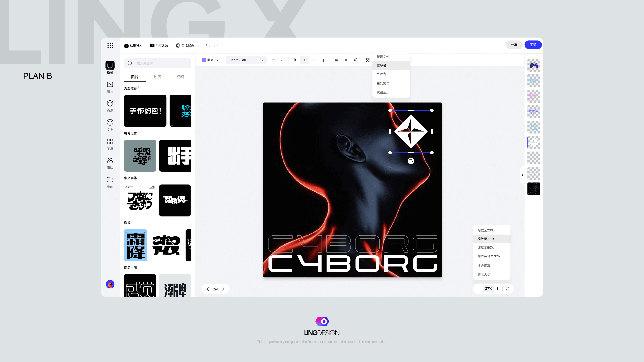This screenshot has width=644, height=362.
Task: Toggle italic text formatting
Action: 304,60
